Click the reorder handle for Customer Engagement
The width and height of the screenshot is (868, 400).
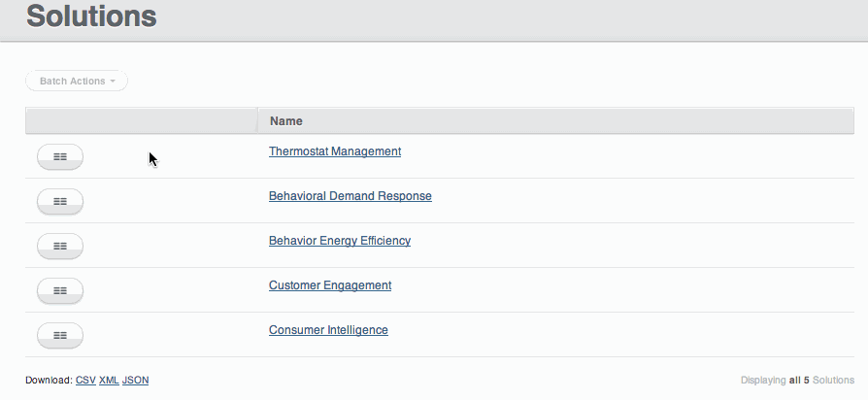point(60,290)
